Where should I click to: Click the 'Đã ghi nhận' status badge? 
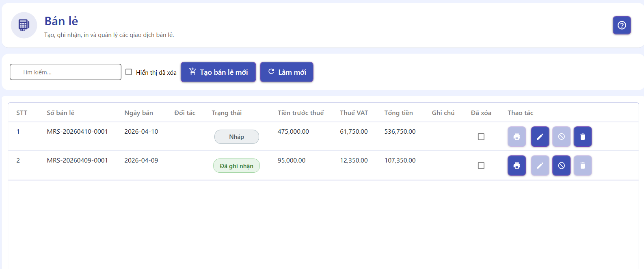click(x=236, y=166)
